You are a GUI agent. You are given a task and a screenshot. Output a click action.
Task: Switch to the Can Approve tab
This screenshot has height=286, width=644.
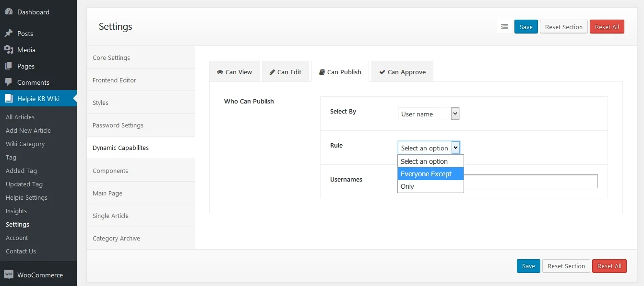pyautogui.click(x=402, y=72)
